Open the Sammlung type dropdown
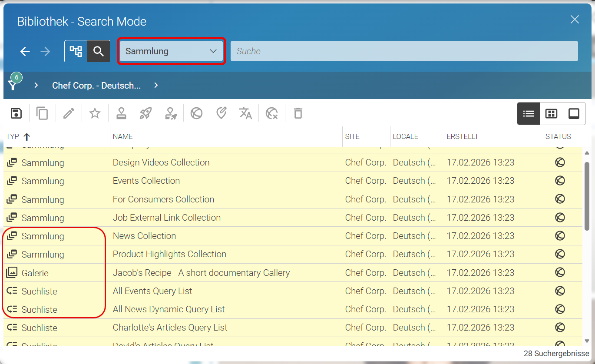This screenshot has width=595, height=364. click(x=171, y=51)
